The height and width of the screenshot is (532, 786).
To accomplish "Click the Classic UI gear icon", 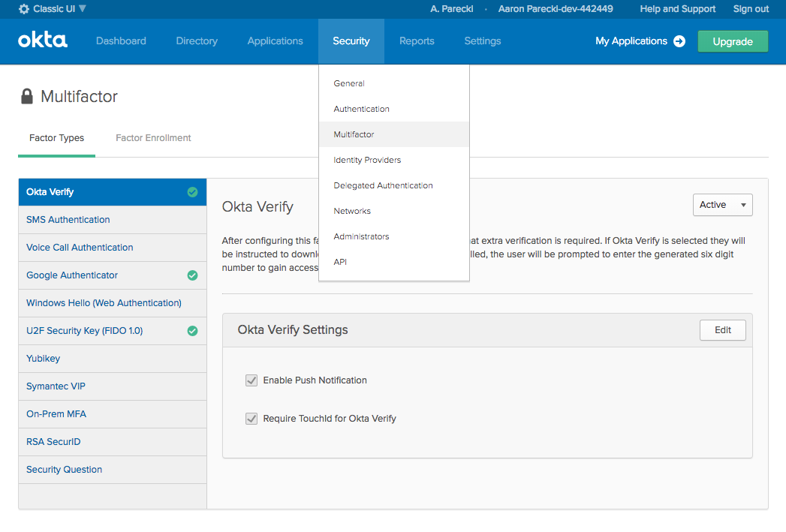I will click(x=24, y=9).
